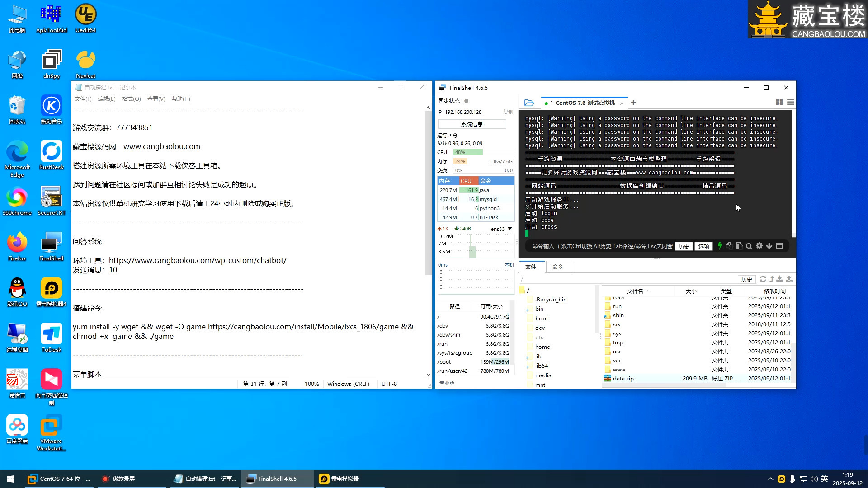Click the Notepad vertical scrollbar down arrow
This screenshot has height=488, width=868.
[x=428, y=375]
